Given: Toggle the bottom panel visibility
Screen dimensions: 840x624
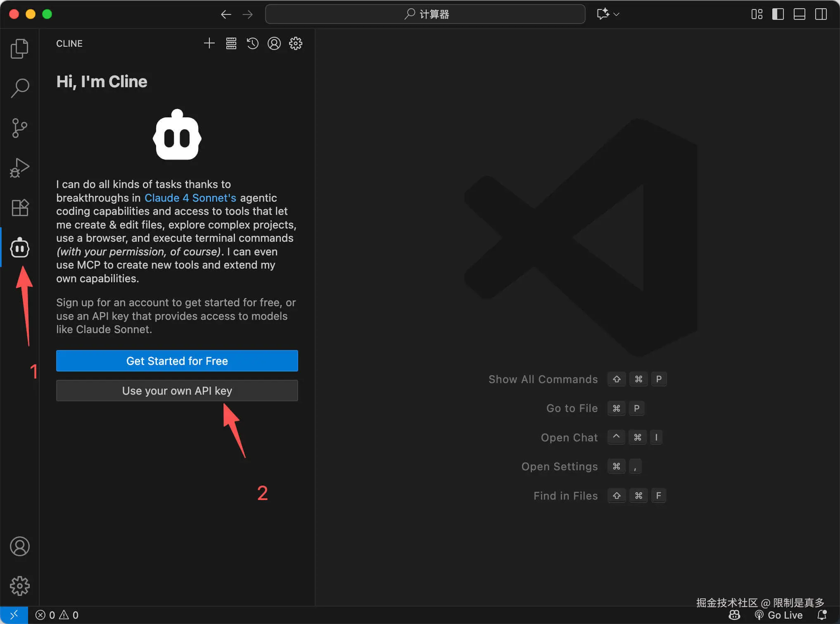Looking at the screenshot, I should [799, 14].
